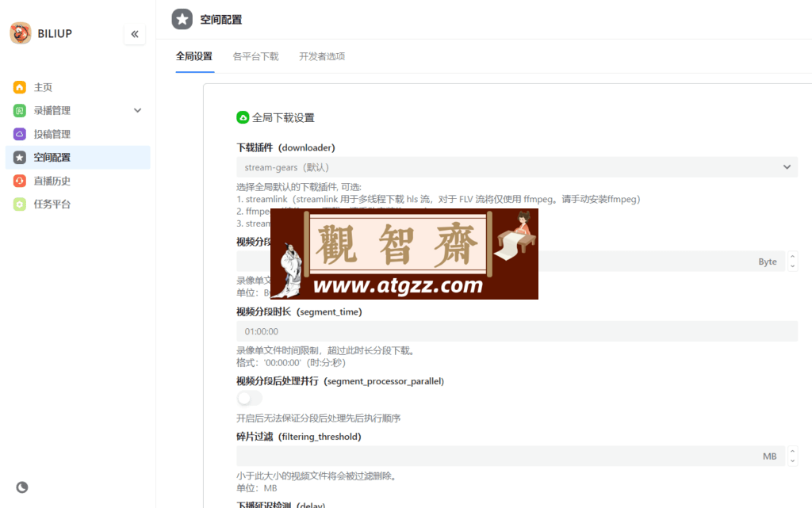Image resolution: width=812 pixels, height=508 pixels.
Task: Click the light-green icon beside 任务平台
Action: [x=20, y=204]
